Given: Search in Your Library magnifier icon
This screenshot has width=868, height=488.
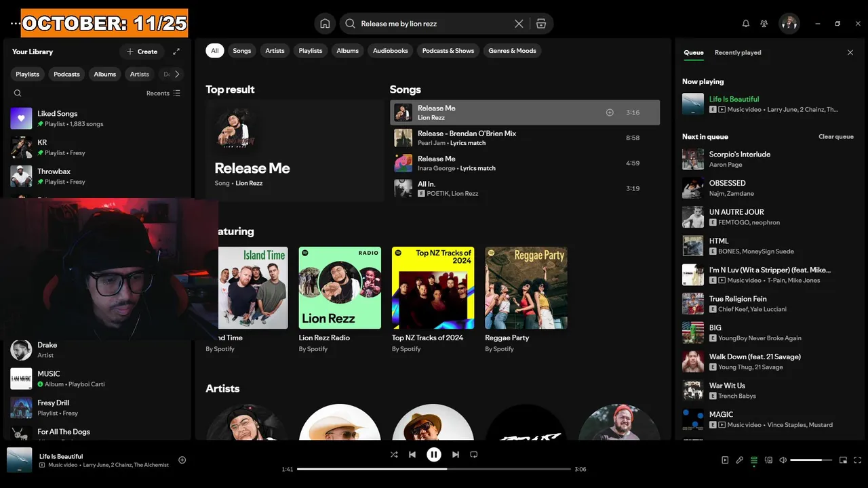Looking at the screenshot, I should (18, 94).
